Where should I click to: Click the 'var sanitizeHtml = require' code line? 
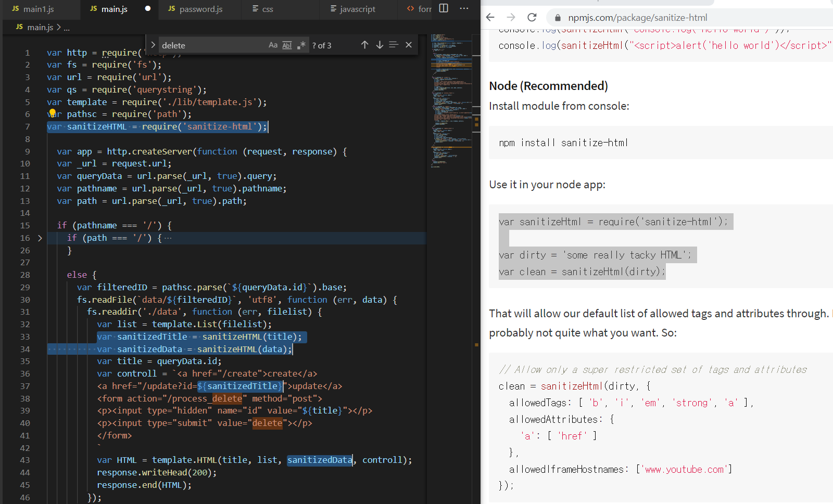(x=613, y=222)
